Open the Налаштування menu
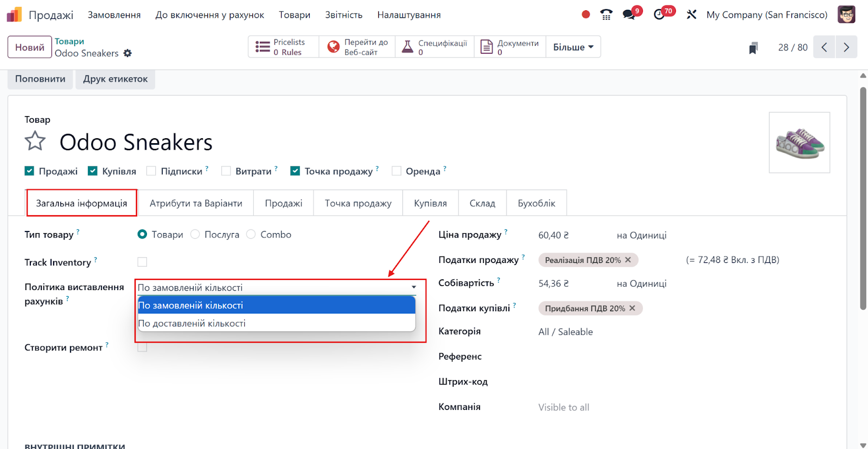This screenshot has width=868, height=449. point(409,15)
